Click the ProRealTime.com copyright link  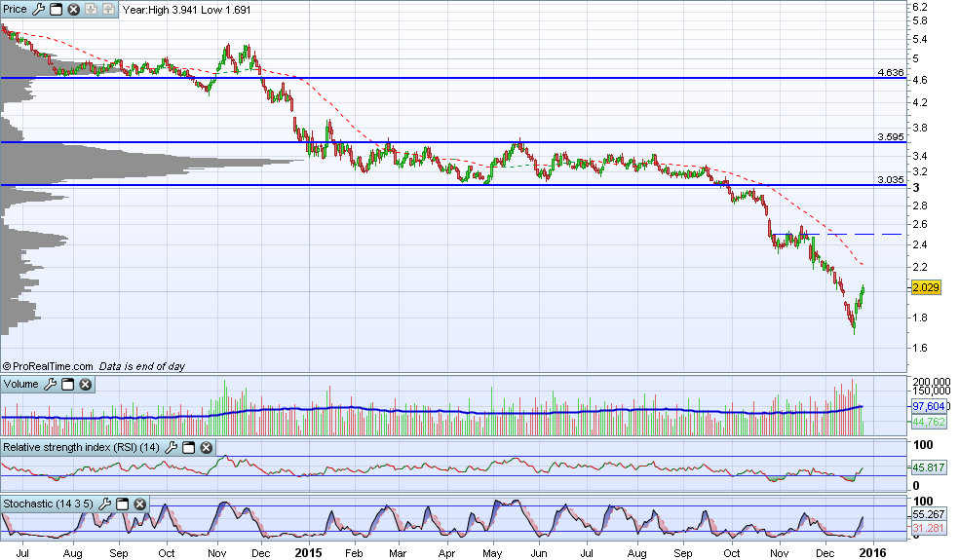[48, 366]
